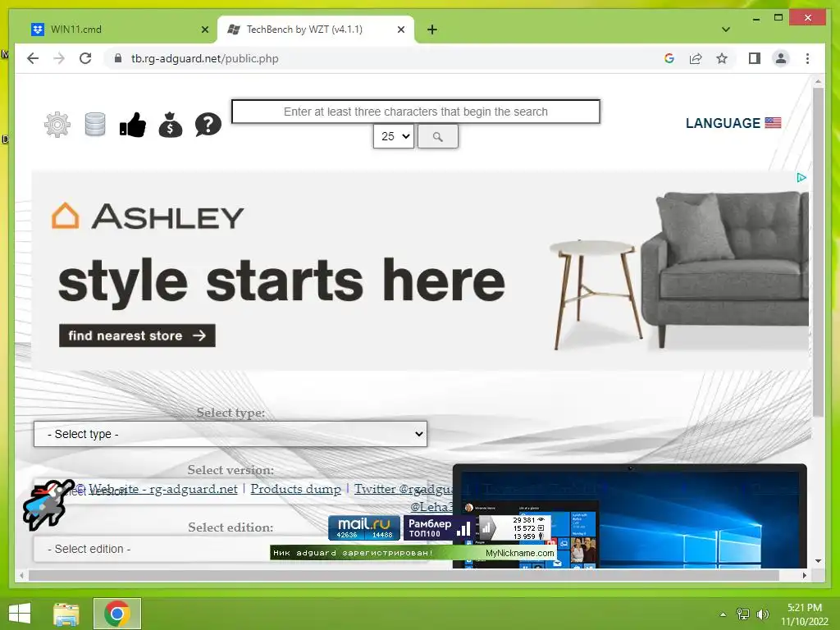The width and height of the screenshot is (840, 630).
Task: Click the volume speaker tray icon
Action: (762, 614)
